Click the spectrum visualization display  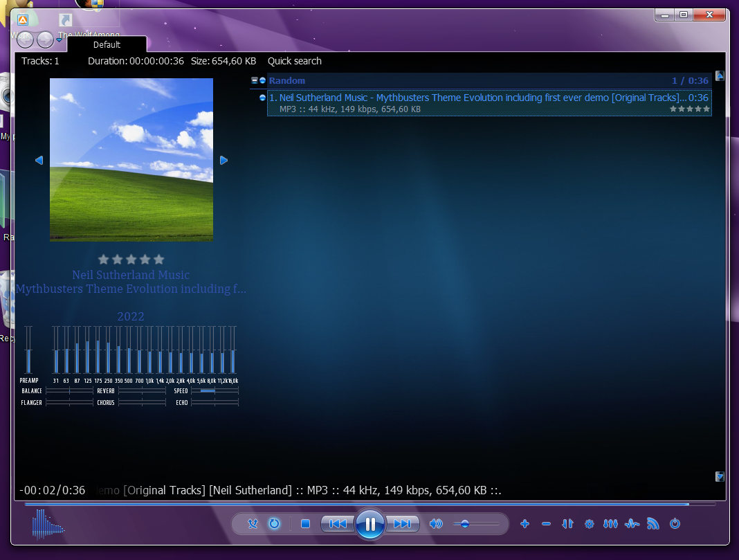pos(48,524)
